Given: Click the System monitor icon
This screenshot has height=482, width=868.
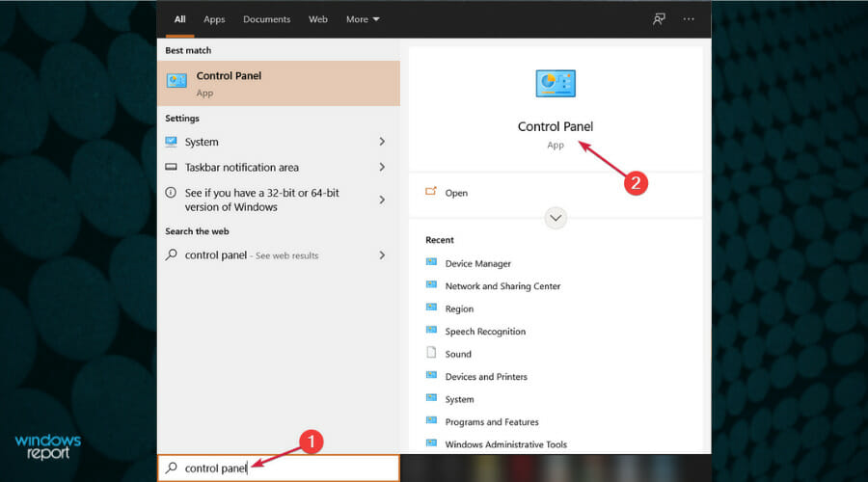Looking at the screenshot, I should pos(171,142).
